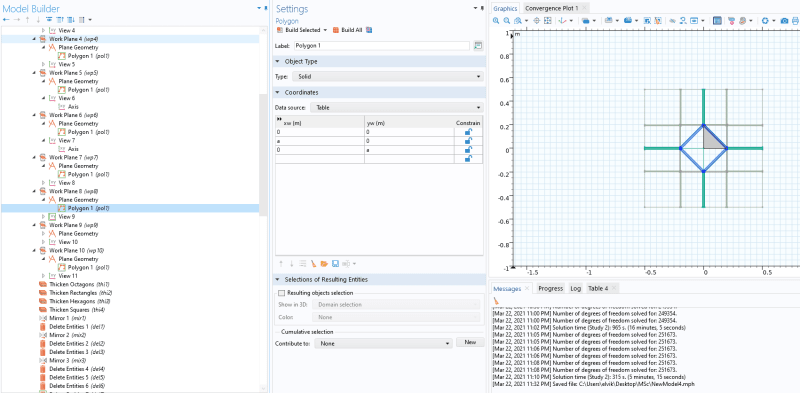Toggle constraint lock on first coordinate row
This screenshot has width=800, height=393.
click(x=468, y=132)
